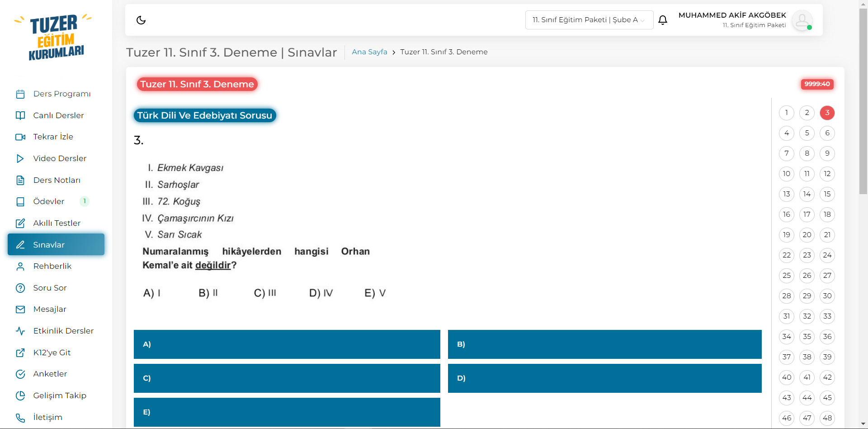The height and width of the screenshot is (429, 868).
Task: Open Gelişim Takip pie chart icon
Action: pyautogui.click(x=20, y=396)
